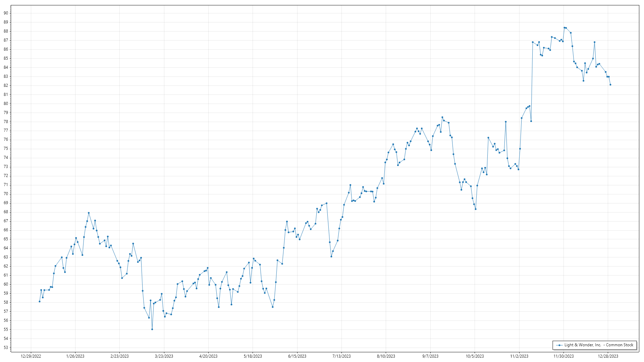This screenshot has width=644, height=362.
Task: Click the 70 y-axis tick label
Action: point(6,194)
